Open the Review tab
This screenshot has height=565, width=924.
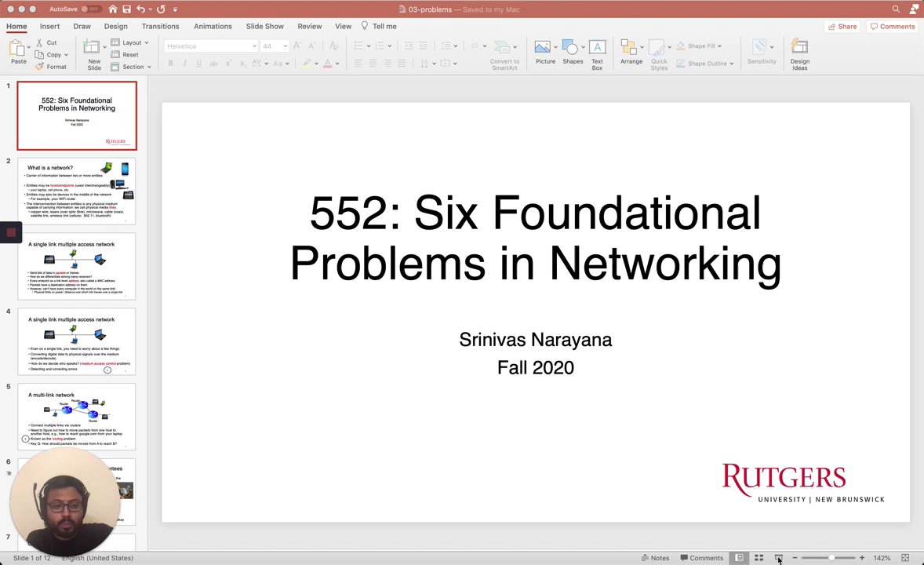(309, 26)
